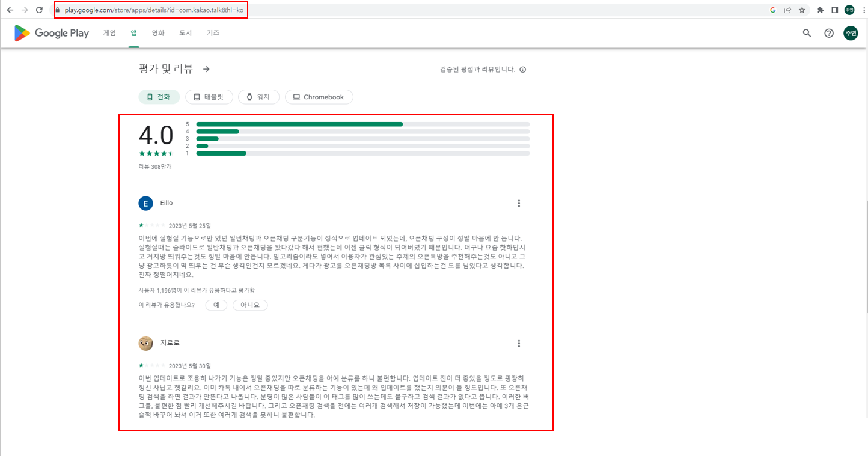The height and width of the screenshot is (456, 868).
Task: Open the three-dot menu on Eillo's review
Action: click(519, 203)
